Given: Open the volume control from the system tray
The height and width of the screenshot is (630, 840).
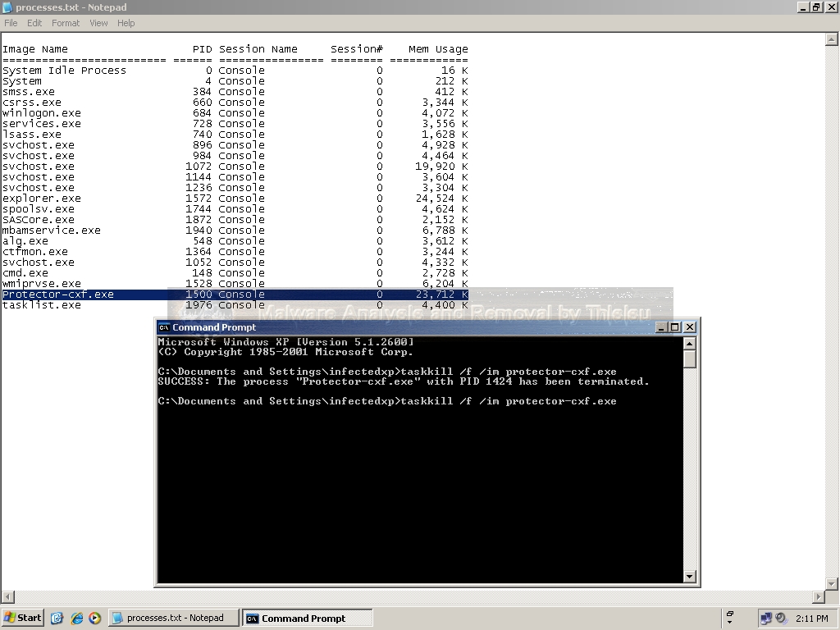Looking at the screenshot, I should click(781, 618).
